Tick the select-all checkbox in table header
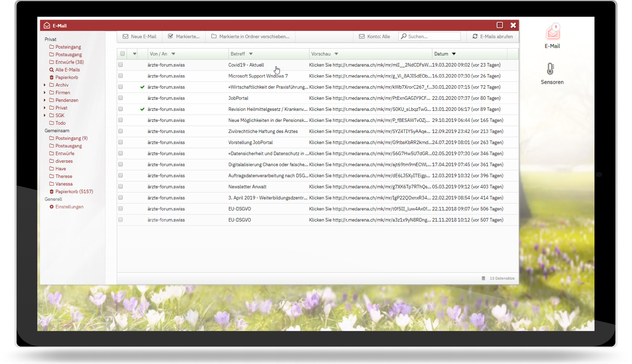The height and width of the screenshot is (364, 632). click(122, 53)
